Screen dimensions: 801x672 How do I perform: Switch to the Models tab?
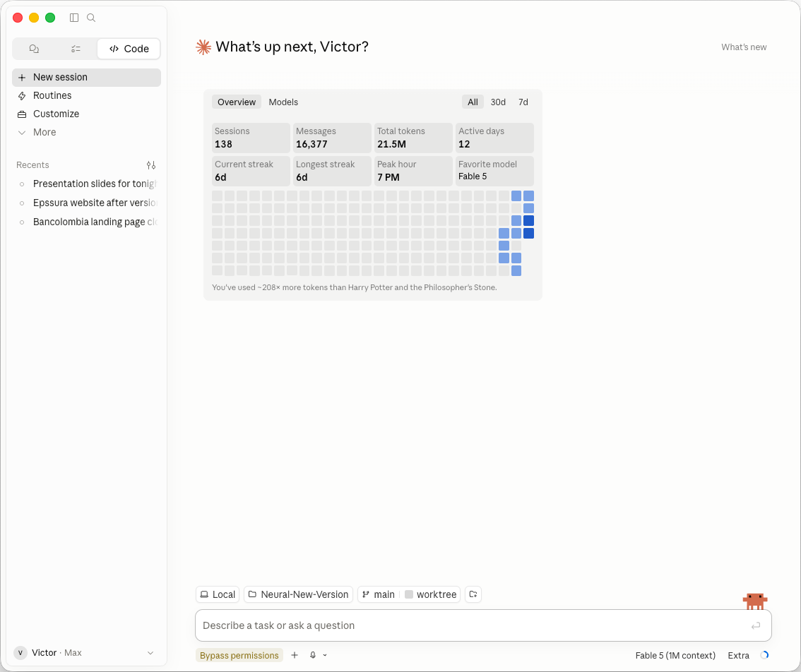tap(283, 102)
